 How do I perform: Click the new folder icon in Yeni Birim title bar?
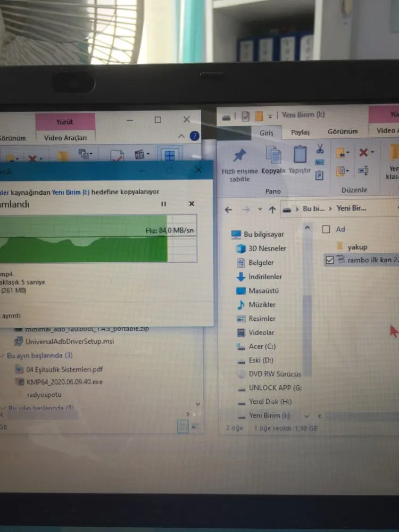pyautogui.click(x=259, y=117)
